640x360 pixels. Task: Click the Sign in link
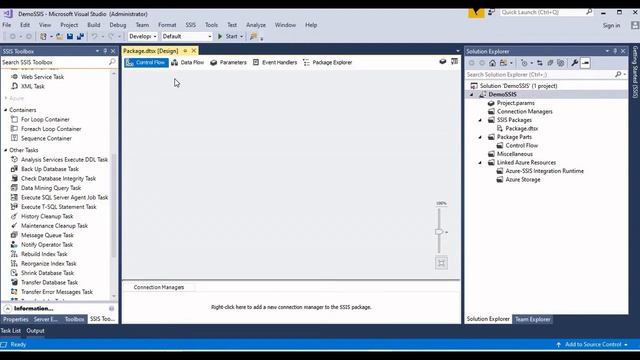coord(611,25)
